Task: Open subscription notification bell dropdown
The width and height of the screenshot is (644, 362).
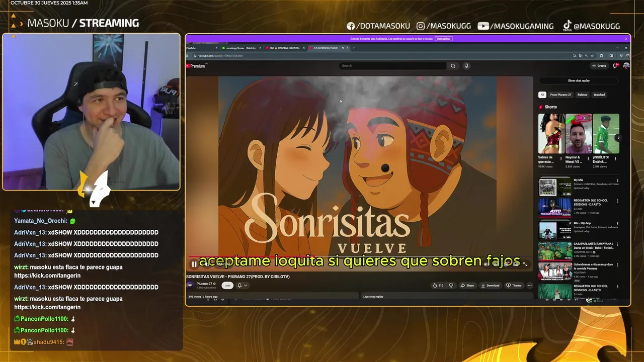Action: coord(242,286)
